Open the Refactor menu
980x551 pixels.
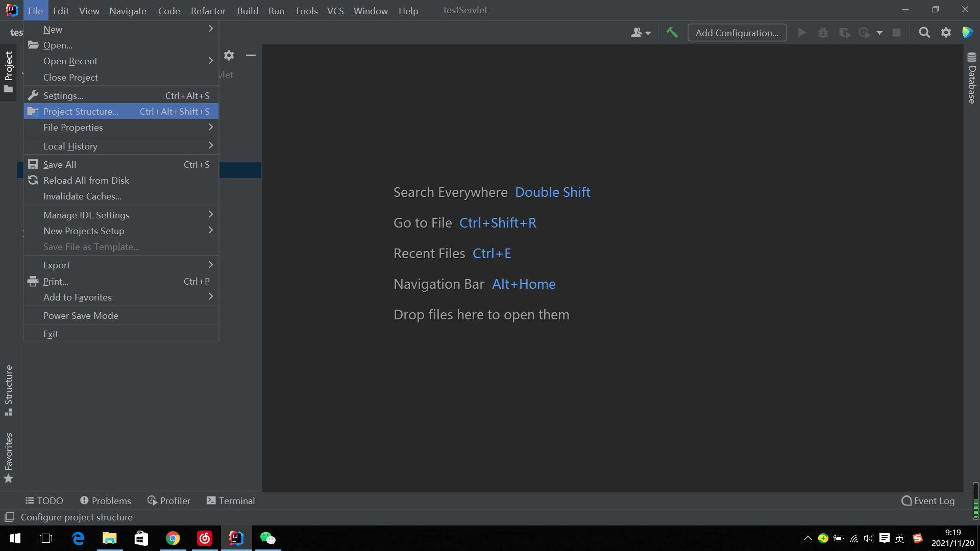pyautogui.click(x=208, y=11)
